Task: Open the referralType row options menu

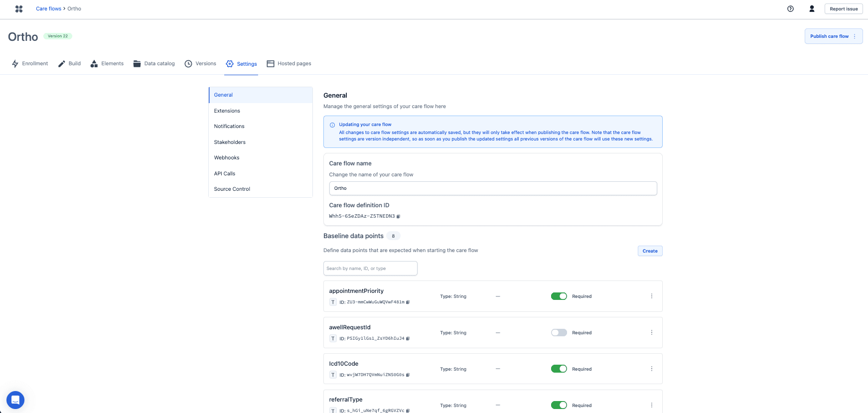Action: click(651, 405)
